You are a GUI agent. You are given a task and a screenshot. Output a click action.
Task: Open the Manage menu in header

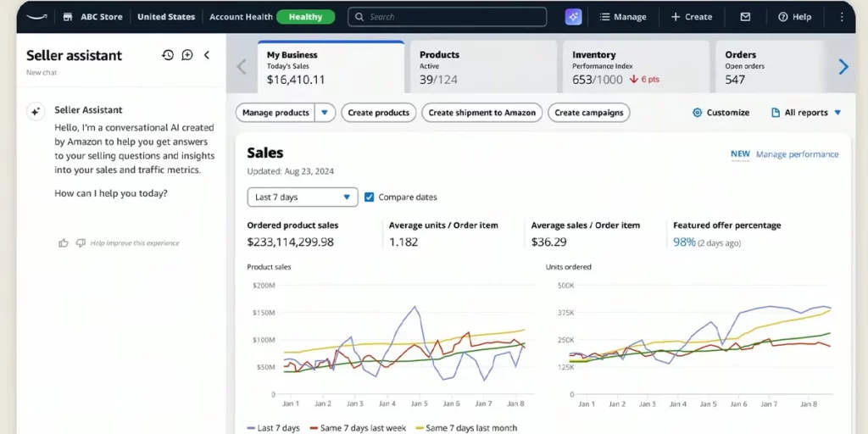pos(623,17)
